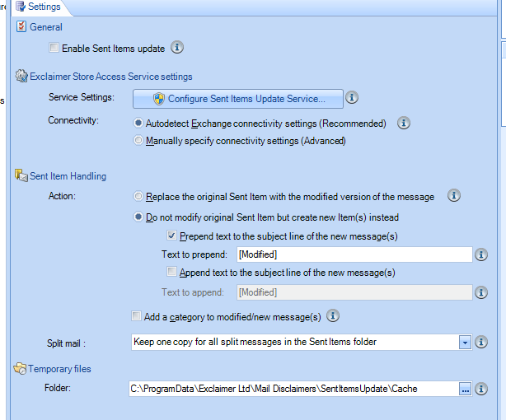The image size is (506, 420).
Task: Open the Split mail dropdown arrow
Action: 465,343
